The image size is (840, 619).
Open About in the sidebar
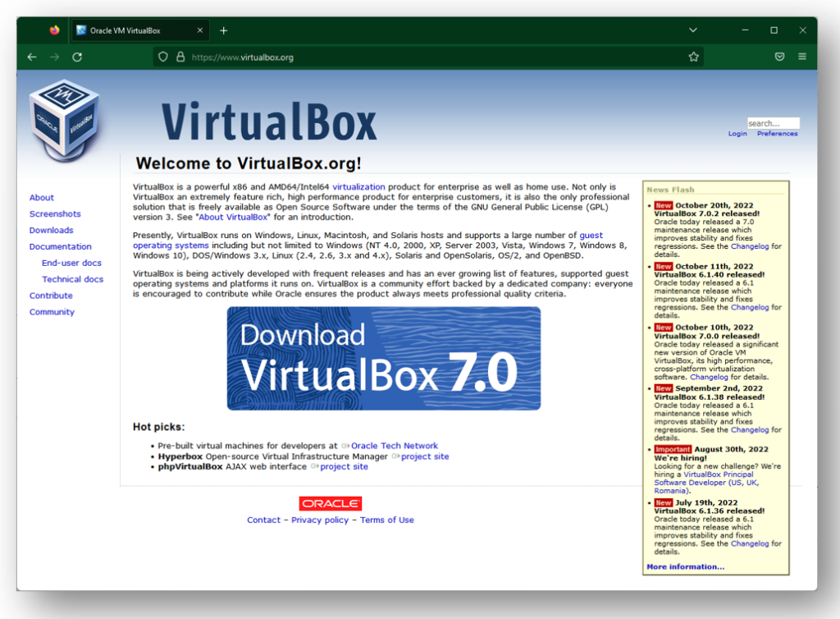pyautogui.click(x=42, y=198)
